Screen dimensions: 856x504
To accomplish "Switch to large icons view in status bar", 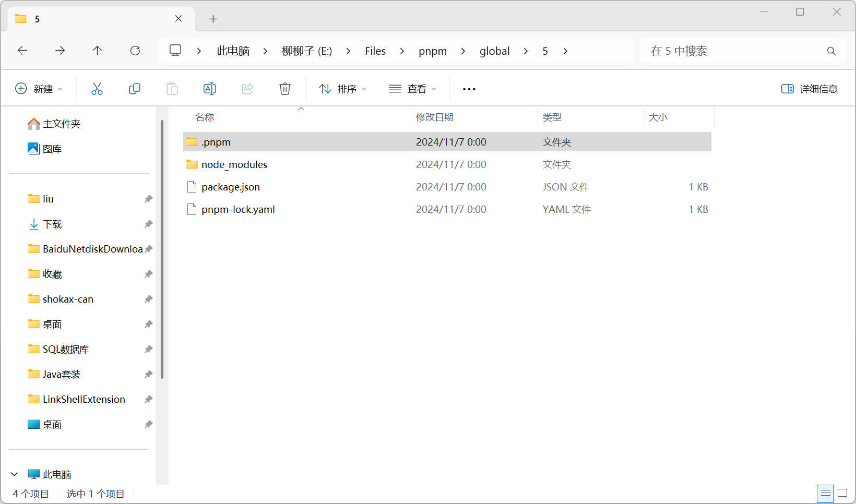I will pyautogui.click(x=842, y=493).
